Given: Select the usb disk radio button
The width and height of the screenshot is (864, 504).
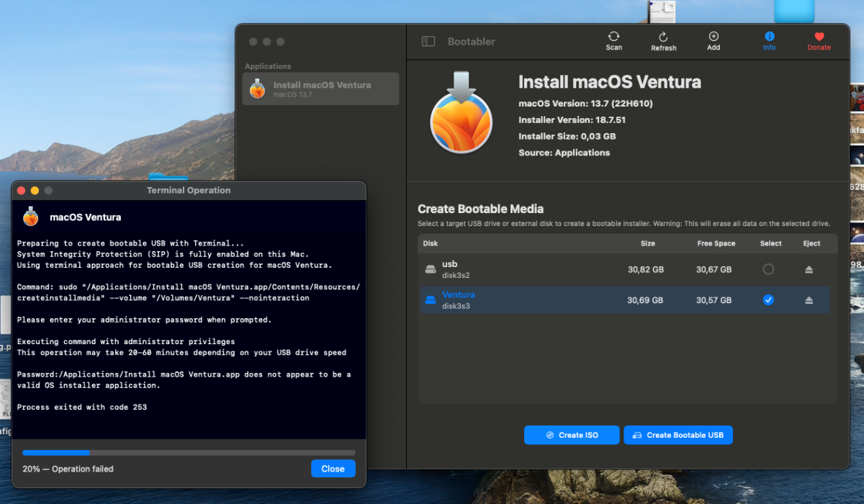Looking at the screenshot, I should click(x=768, y=269).
